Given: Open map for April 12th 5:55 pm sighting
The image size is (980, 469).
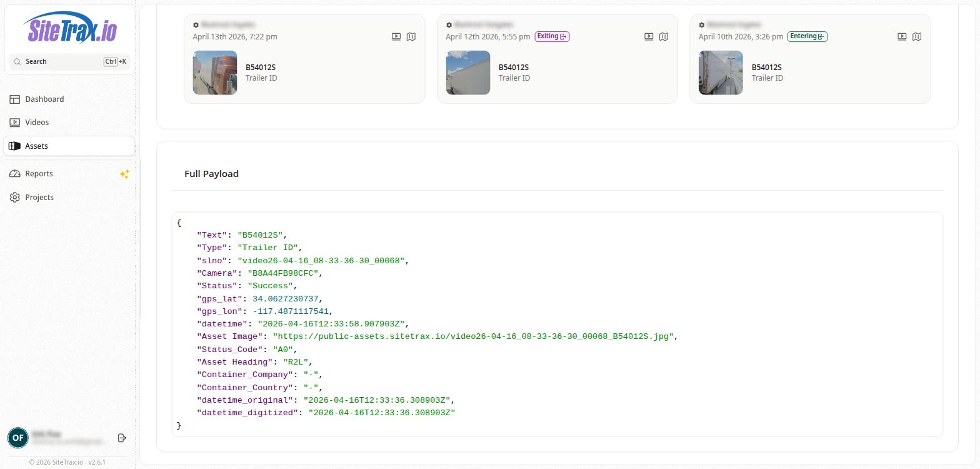Looking at the screenshot, I should pyautogui.click(x=664, y=36).
